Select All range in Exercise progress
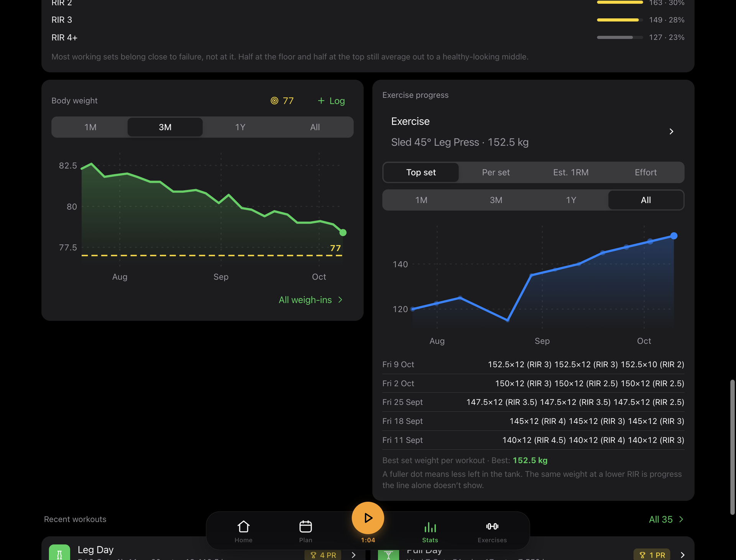The width and height of the screenshot is (736, 560). (646, 200)
